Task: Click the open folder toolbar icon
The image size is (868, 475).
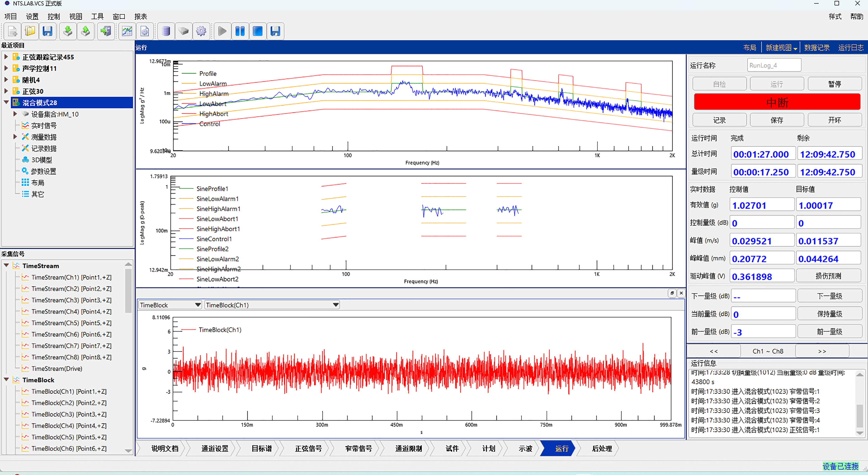Action: 30,31
